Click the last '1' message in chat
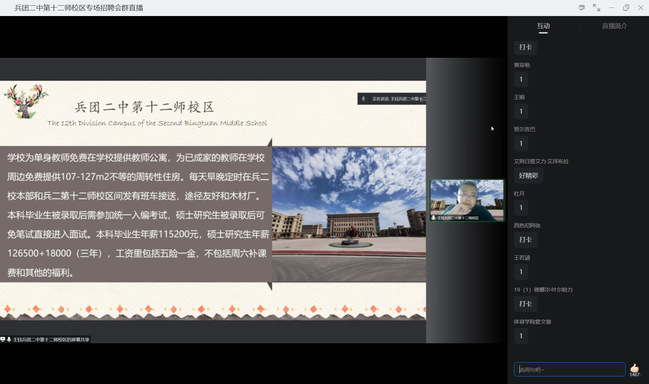 (521, 336)
